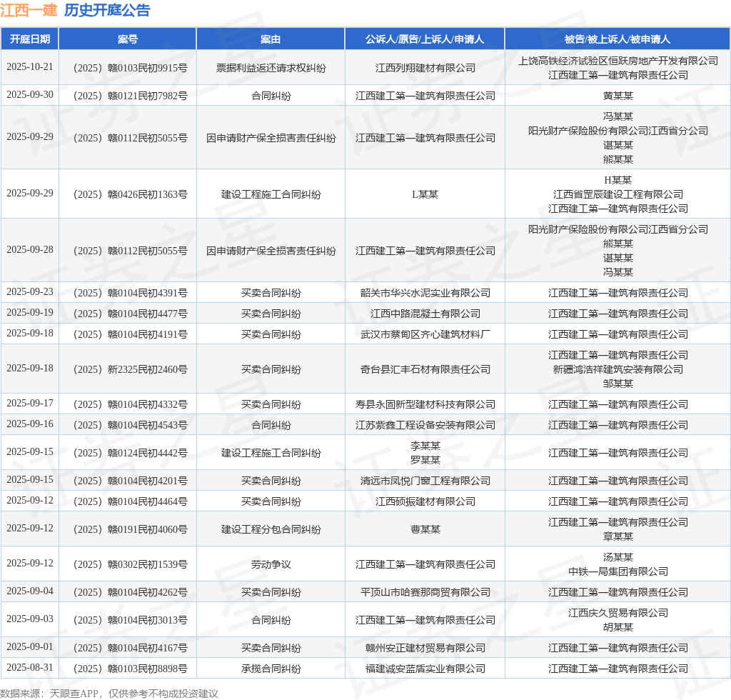
Task: Click the date 2025-09-17
Action: (x=30, y=403)
